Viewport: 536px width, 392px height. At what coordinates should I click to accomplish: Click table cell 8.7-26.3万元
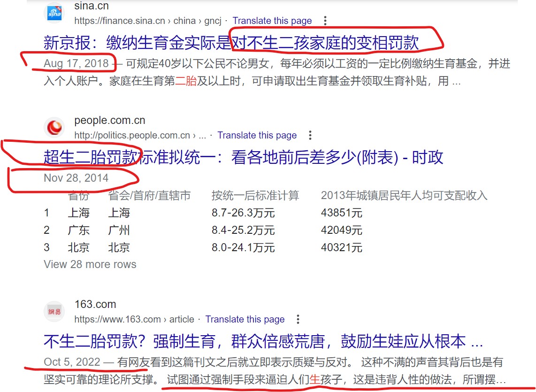(243, 213)
